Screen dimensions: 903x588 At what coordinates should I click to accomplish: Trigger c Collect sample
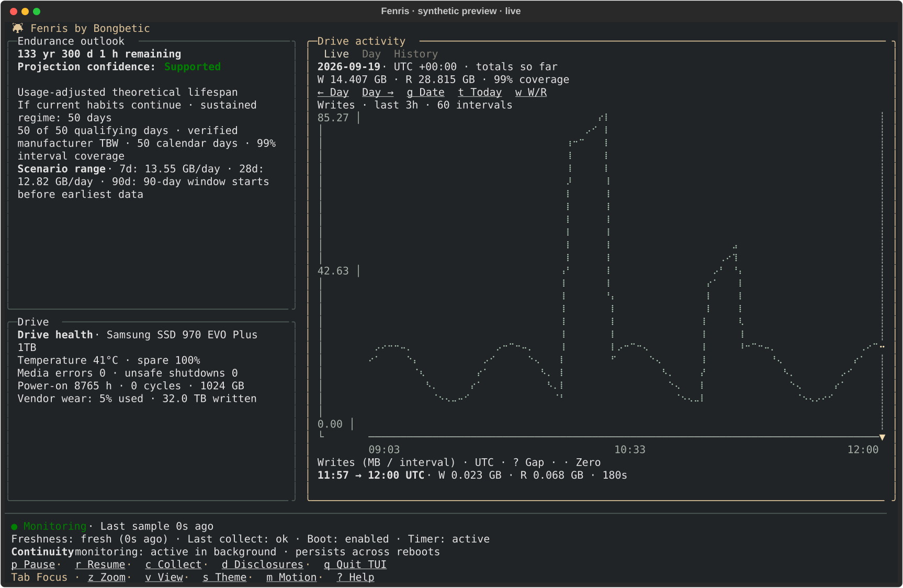point(173,565)
